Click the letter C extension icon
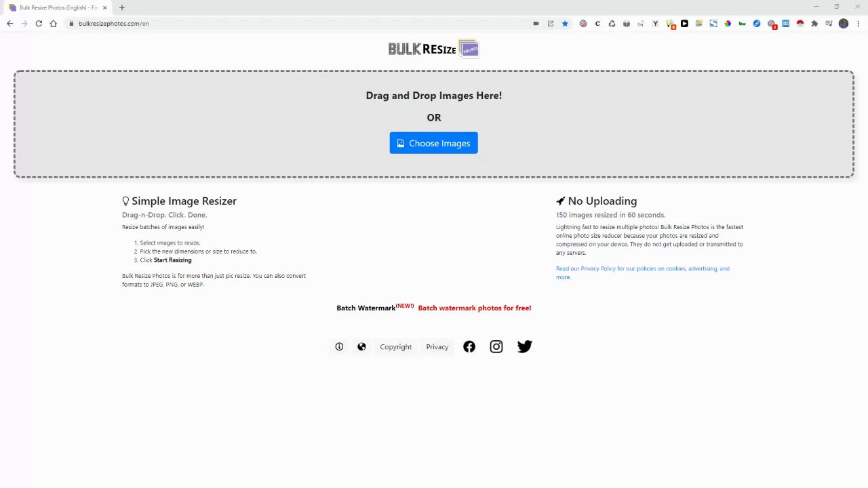This screenshot has height=488, width=868. (597, 23)
